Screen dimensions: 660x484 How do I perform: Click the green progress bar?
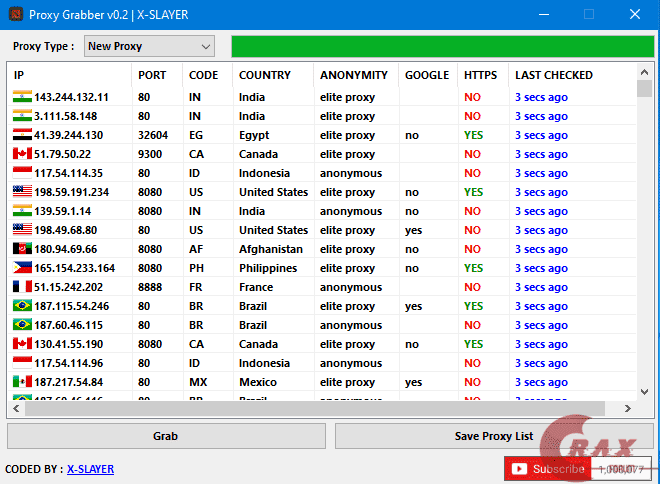[x=441, y=46]
